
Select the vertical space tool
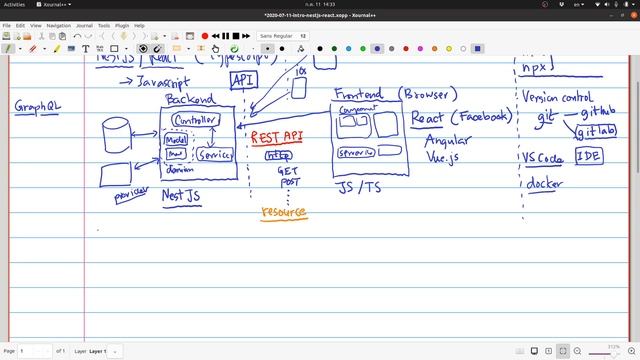click(201, 48)
